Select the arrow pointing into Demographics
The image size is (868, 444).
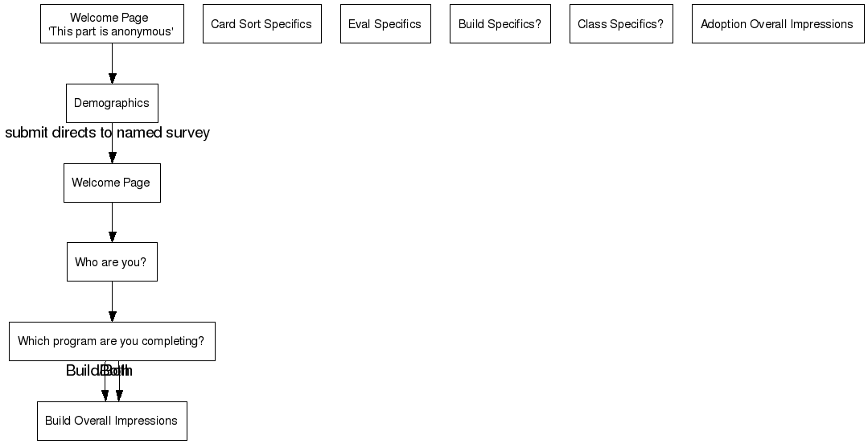point(112,64)
